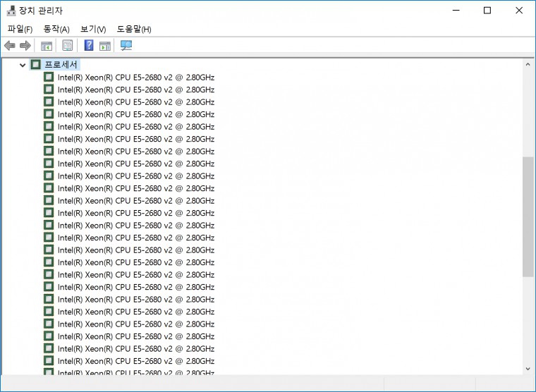Click the chip icon beside 프로세서
Viewport: 536px width, 392px height.
[x=36, y=64]
